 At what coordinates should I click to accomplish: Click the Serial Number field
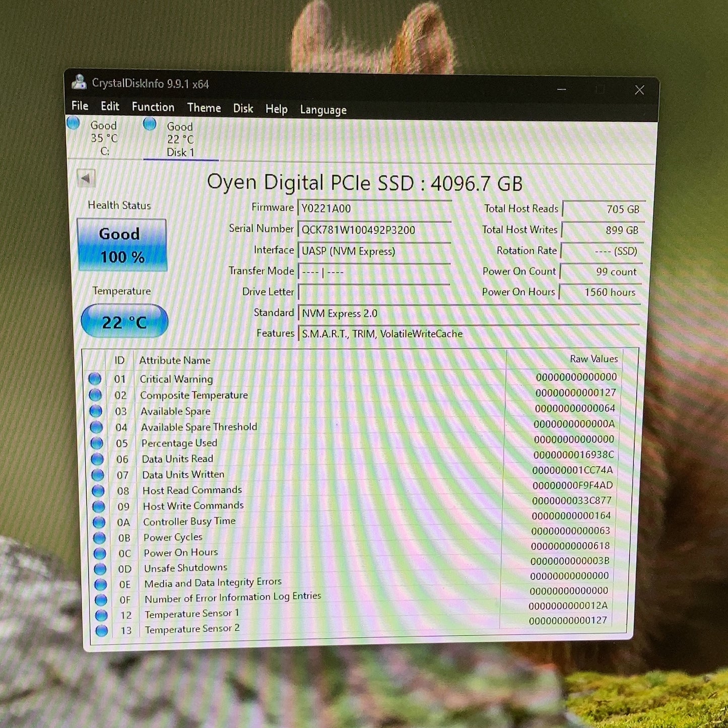click(374, 230)
